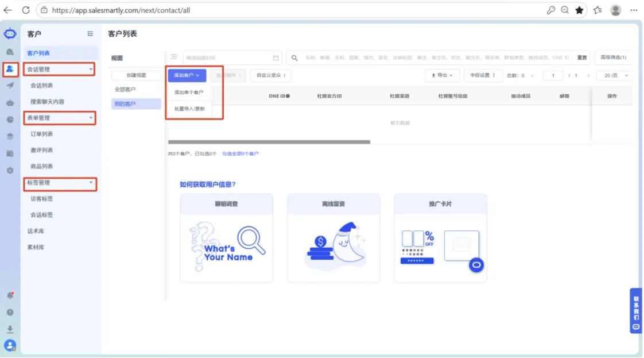644x358 pixels.
Task: Open the disabled 批量操作 menu
Action: click(228, 75)
